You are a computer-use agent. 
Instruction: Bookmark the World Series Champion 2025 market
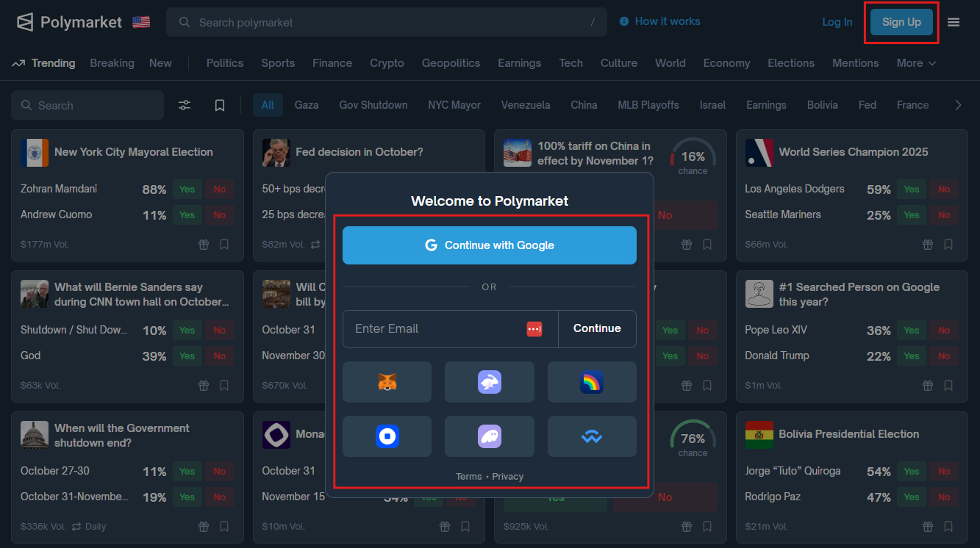pyautogui.click(x=948, y=245)
